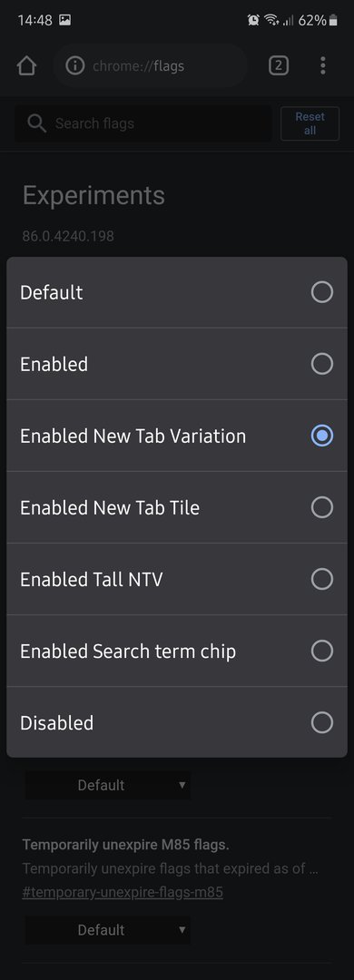The width and height of the screenshot is (354, 980).
Task: Expand the M85 unexpire flags Default dropdown
Action: (x=108, y=930)
